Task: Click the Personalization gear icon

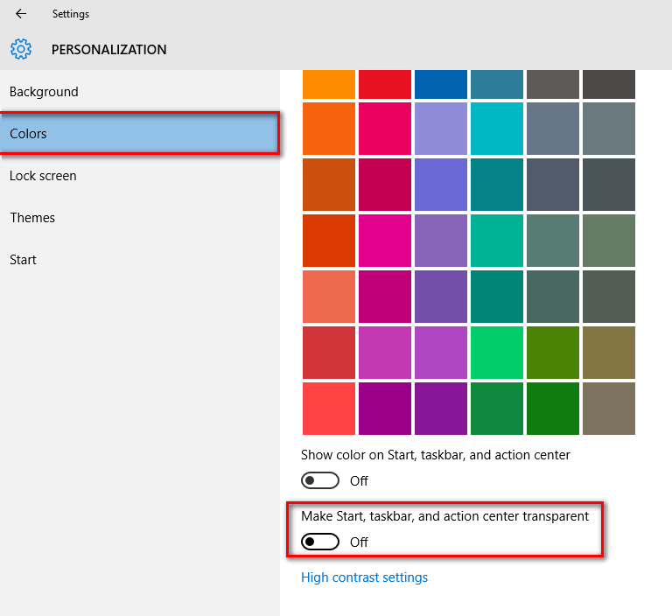Action: click(x=21, y=49)
